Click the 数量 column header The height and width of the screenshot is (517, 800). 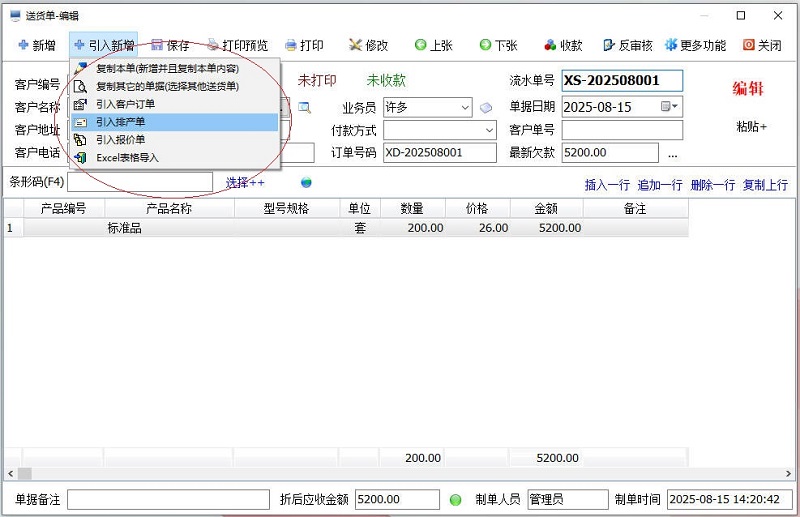click(x=412, y=208)
